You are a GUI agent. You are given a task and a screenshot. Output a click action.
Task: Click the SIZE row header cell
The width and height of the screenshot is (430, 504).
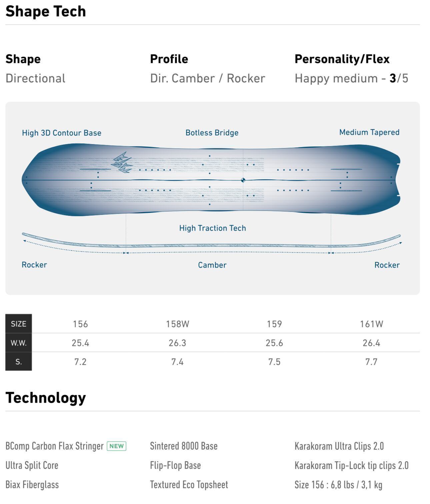(x=19, y=324)
